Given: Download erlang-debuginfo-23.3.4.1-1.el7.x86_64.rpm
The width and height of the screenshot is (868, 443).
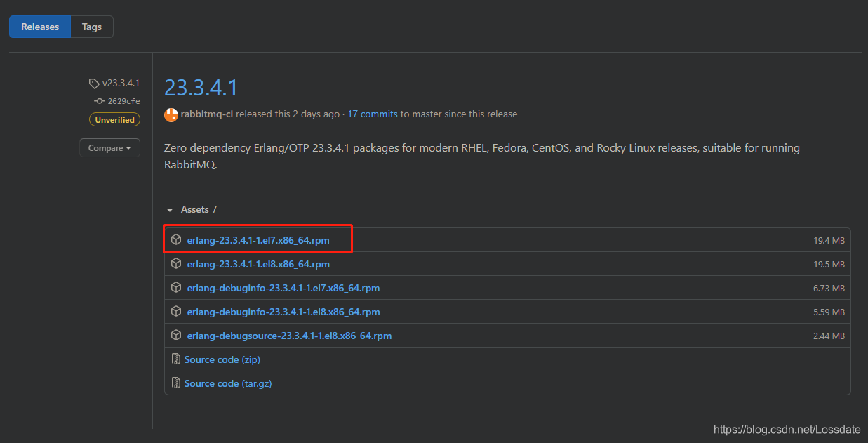Looking at the screenshot, I should [x=283, y=288].
